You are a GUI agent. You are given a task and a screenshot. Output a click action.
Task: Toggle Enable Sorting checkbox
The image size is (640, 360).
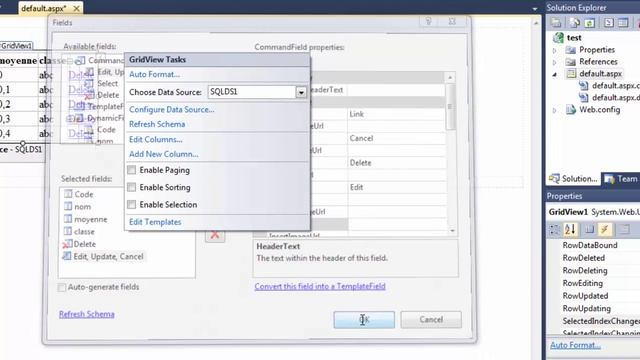coord(131,187)
